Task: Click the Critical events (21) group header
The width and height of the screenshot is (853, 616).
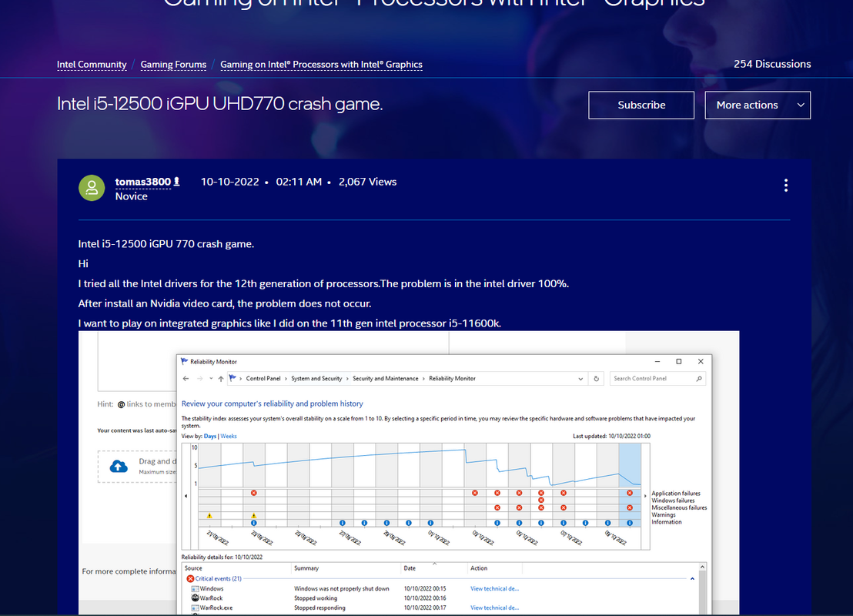Action: click(218, 578)
